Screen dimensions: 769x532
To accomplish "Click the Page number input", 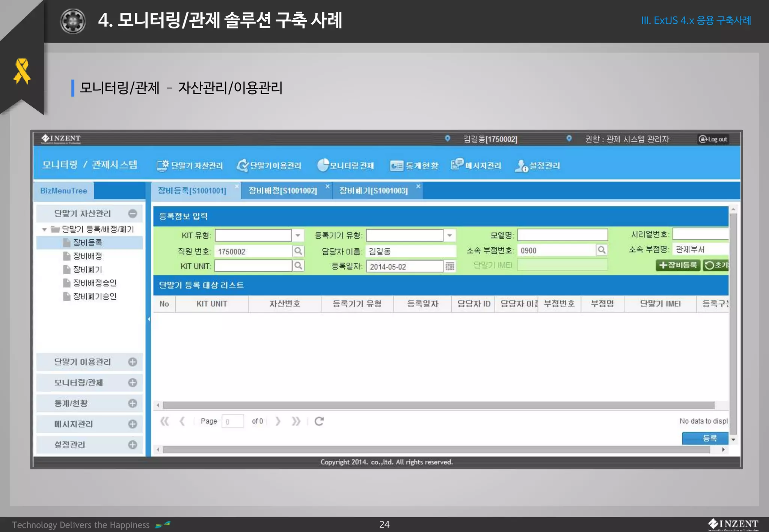I will coord(233,421).
